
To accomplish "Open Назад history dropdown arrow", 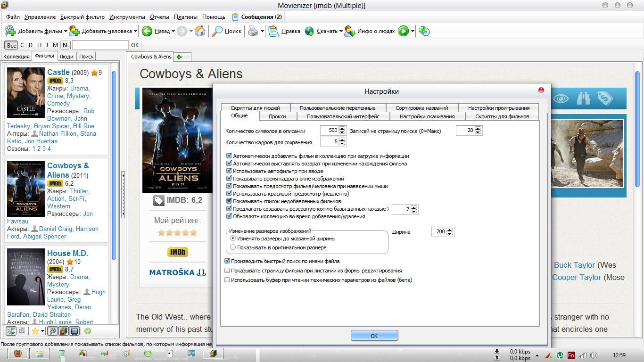I will coord(173,31).
